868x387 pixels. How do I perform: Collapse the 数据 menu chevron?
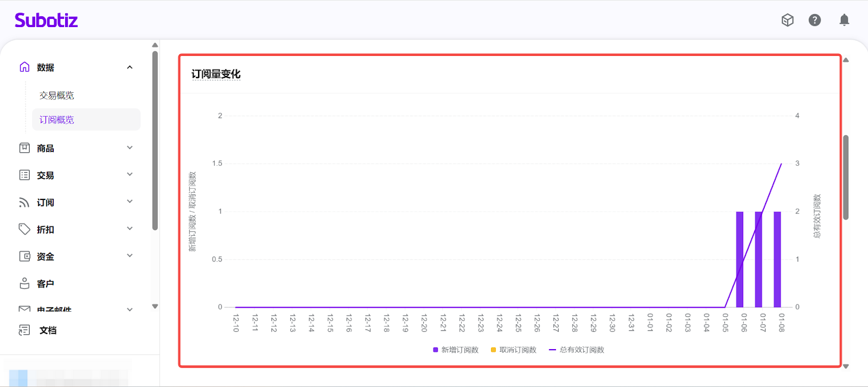tap(130, 67)
